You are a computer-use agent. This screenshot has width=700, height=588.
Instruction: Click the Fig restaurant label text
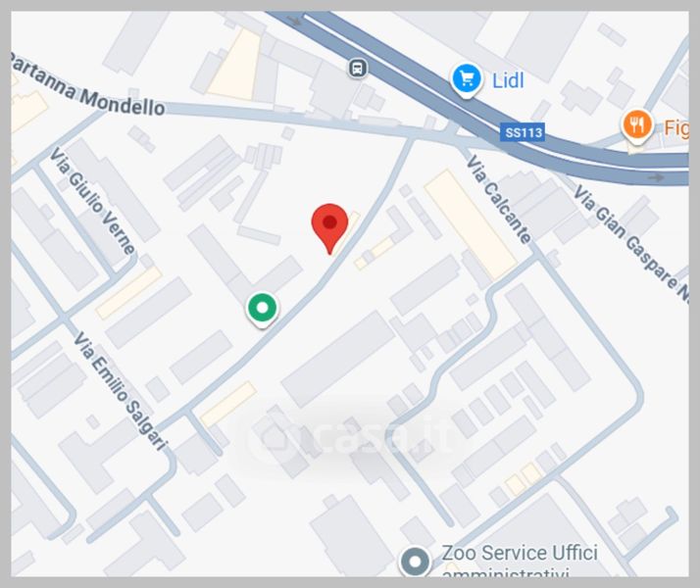pyautogui.click(x=675, y=128)
